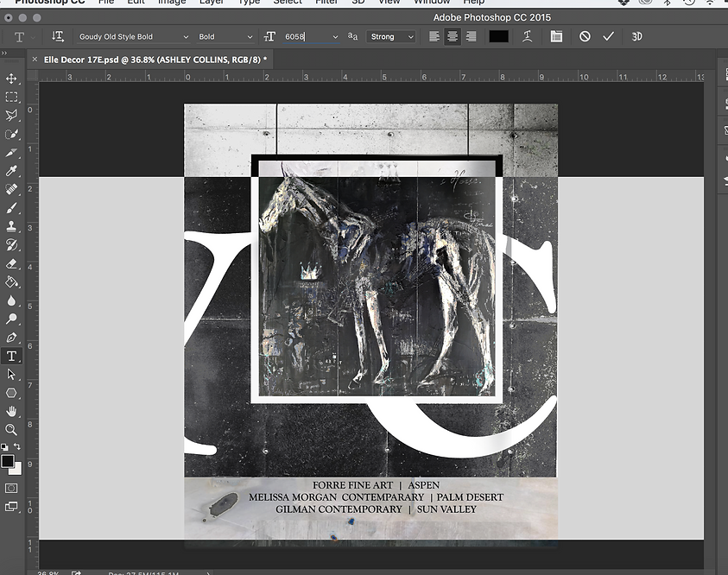Open the Strong anti-aliasing dropdown
Screen dimensions: 728x575
click(392, 37)
